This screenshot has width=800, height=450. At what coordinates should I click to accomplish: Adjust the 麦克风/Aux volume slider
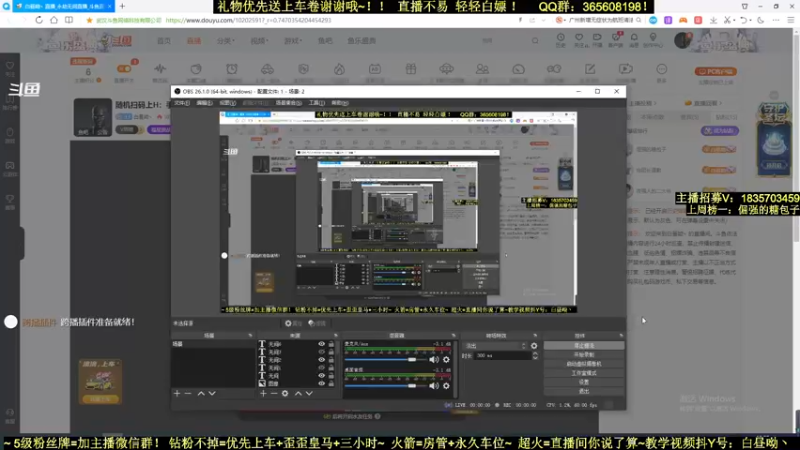click(x=385, y=360)
